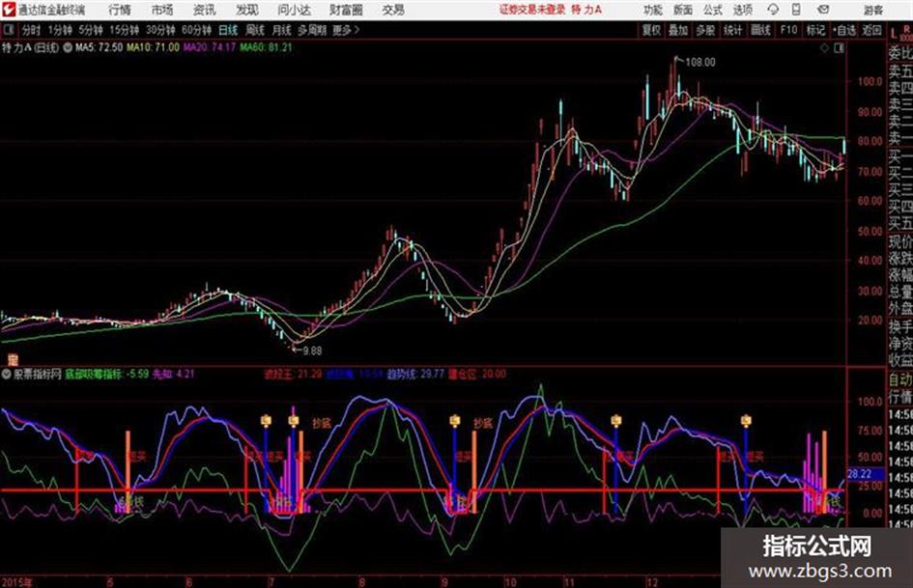Click the MA20: 74.17 indicator value
The image size is (913, 588).
(209, 47)
